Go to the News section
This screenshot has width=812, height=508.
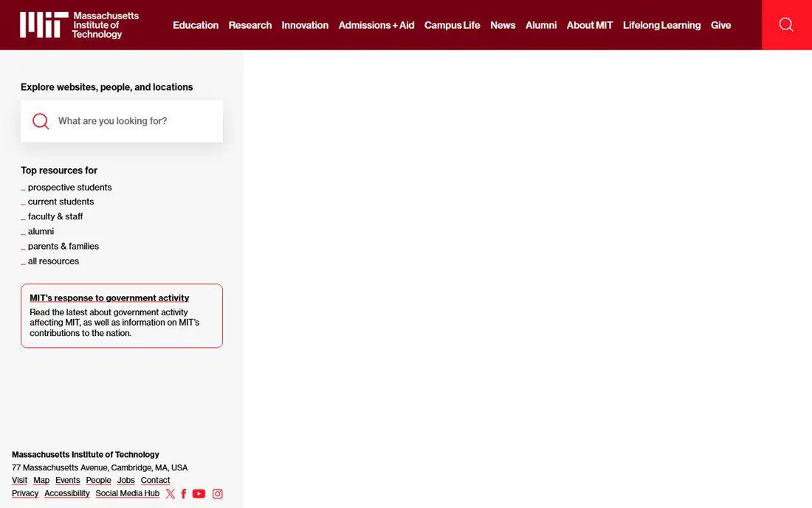[503, 25]
